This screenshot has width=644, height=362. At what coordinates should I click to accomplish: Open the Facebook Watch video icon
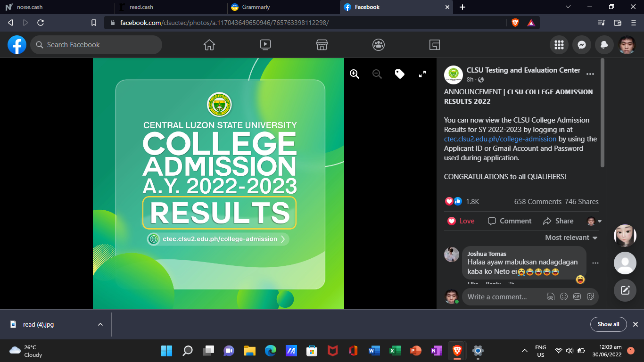265,45
